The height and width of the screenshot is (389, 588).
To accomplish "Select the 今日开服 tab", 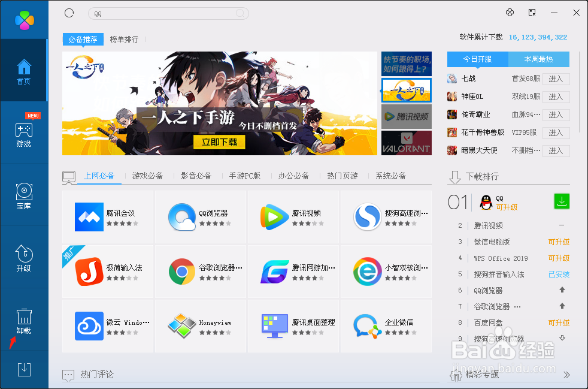I will 477,59.
